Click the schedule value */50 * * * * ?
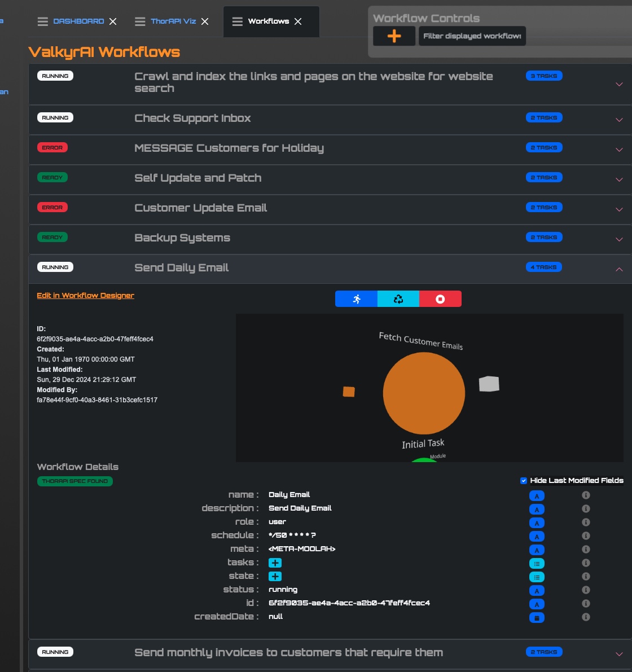Image resolution: width=632 pixels, height=672 pixels. [292, 535]
